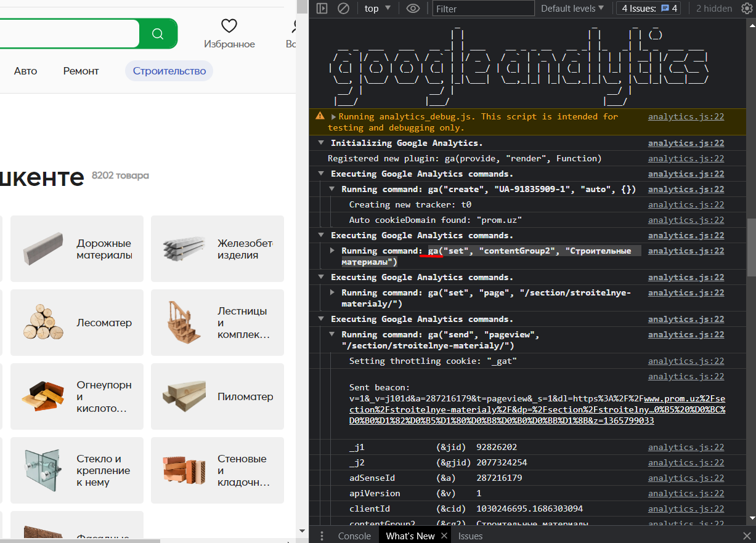The width and height of the screenshot is (756, 543).
Task: Open Дорожные материалы category card
Action: pyautogui.click(x=77, y=249)
